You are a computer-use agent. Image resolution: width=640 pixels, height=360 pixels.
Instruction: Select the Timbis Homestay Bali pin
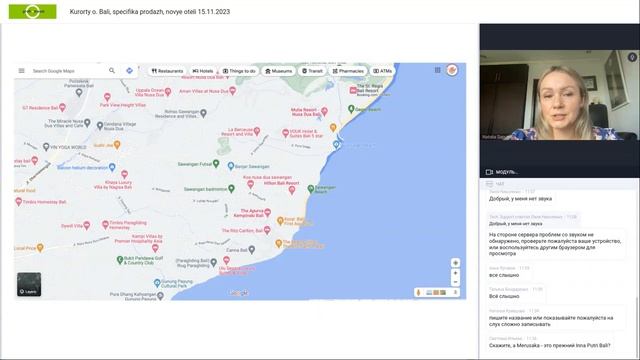click(x=18, y=202)
